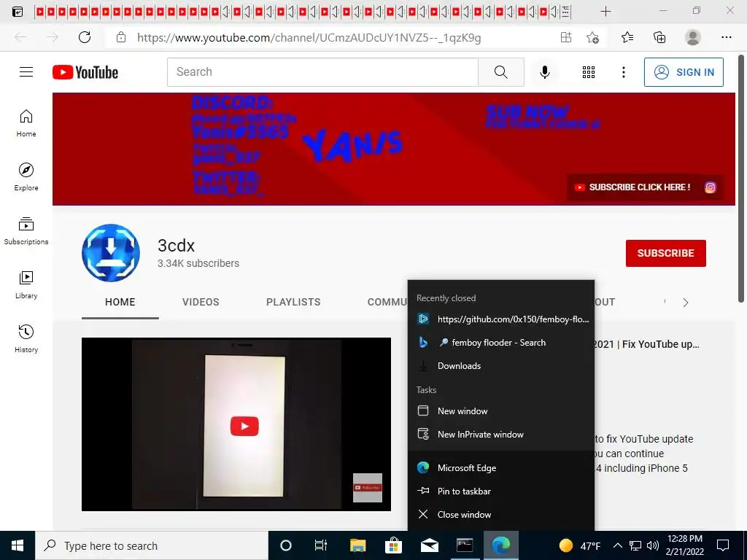The height and width of the screenshot is (560, 747).
Task: Click the YouTube logo
Action: (x=85, y=72)
